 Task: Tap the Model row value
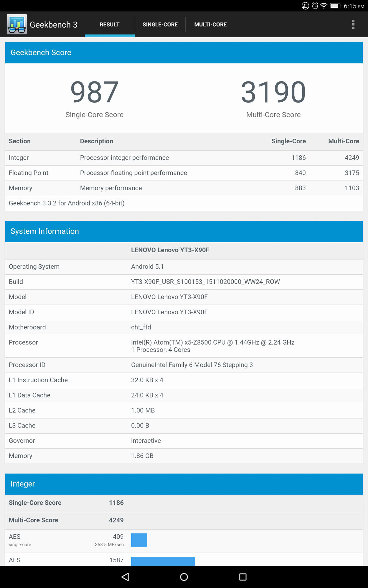tap(169, 297)
